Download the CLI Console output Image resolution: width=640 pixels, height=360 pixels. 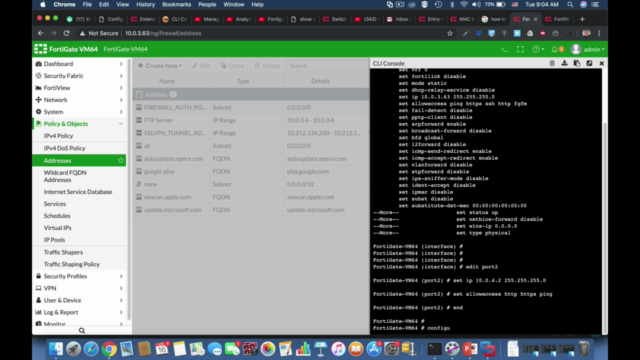click(564, 63)
